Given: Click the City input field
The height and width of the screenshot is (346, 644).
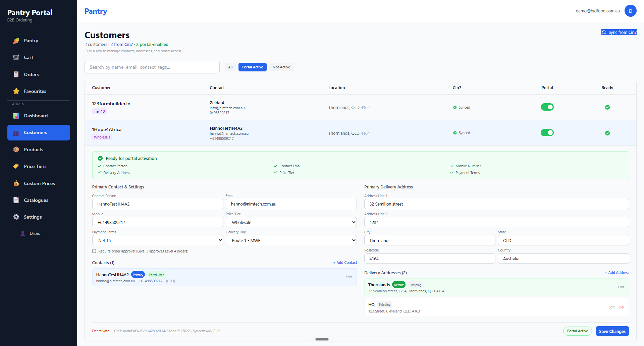Looking at the screenshot, I should (x=430, y=240).
